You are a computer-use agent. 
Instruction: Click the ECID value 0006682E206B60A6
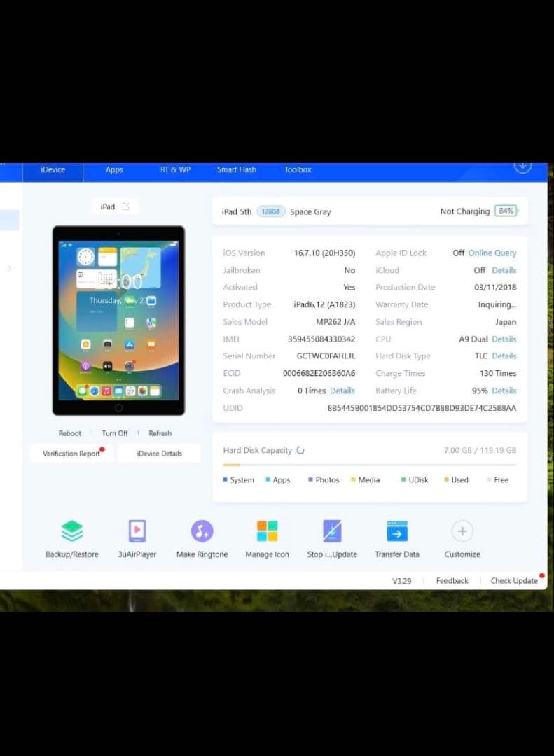point(319,373)
